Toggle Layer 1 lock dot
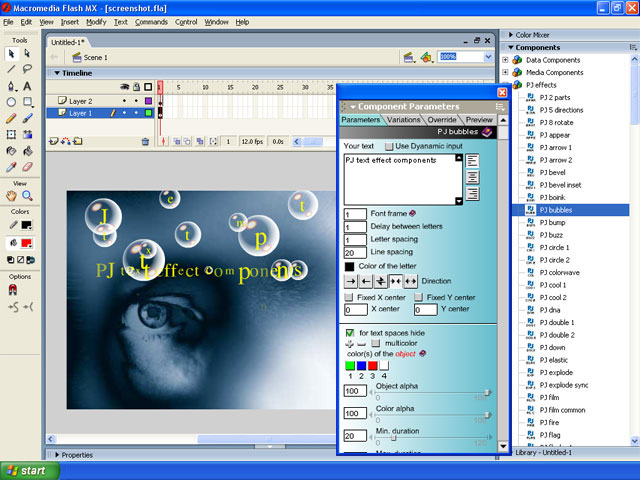Image resolution: width=640 pixels, height=480 pixels. point(136,113)
